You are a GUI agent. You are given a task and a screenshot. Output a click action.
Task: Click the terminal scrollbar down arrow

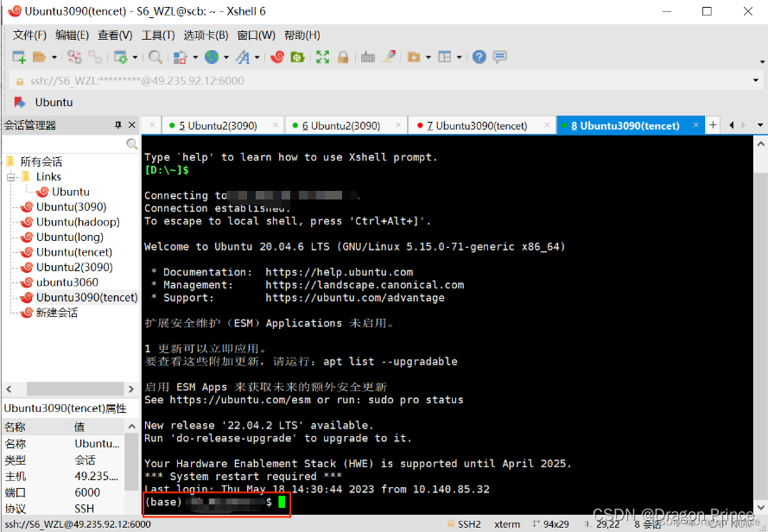pos(760,508)
